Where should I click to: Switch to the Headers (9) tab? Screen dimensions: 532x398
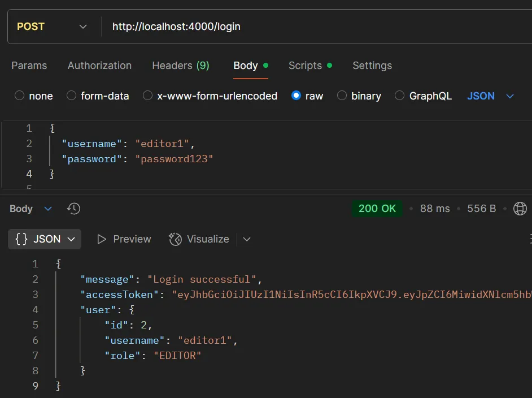(181, 66)
